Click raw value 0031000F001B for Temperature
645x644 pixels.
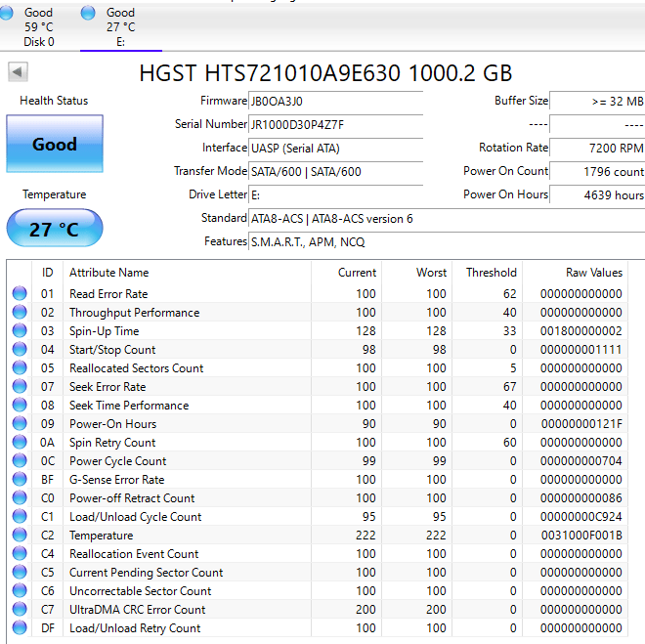coord(581,535)
